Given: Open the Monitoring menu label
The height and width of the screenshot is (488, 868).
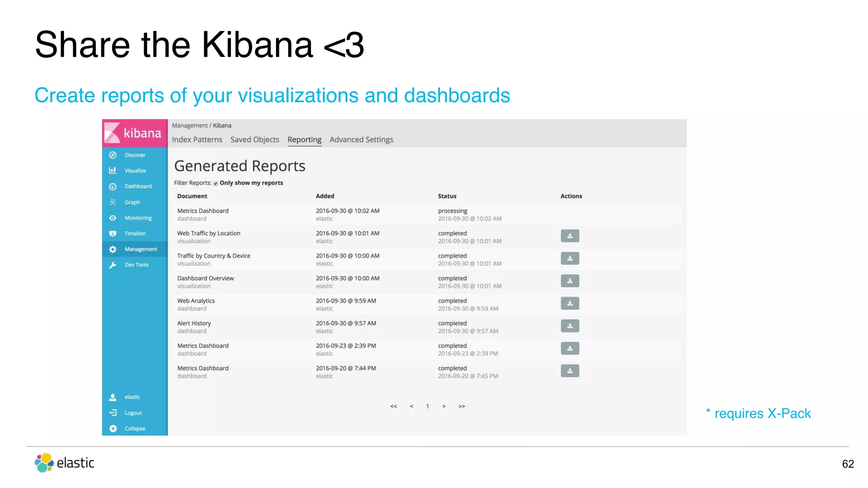Looking at the screenshot, I should tap(138, 218).
